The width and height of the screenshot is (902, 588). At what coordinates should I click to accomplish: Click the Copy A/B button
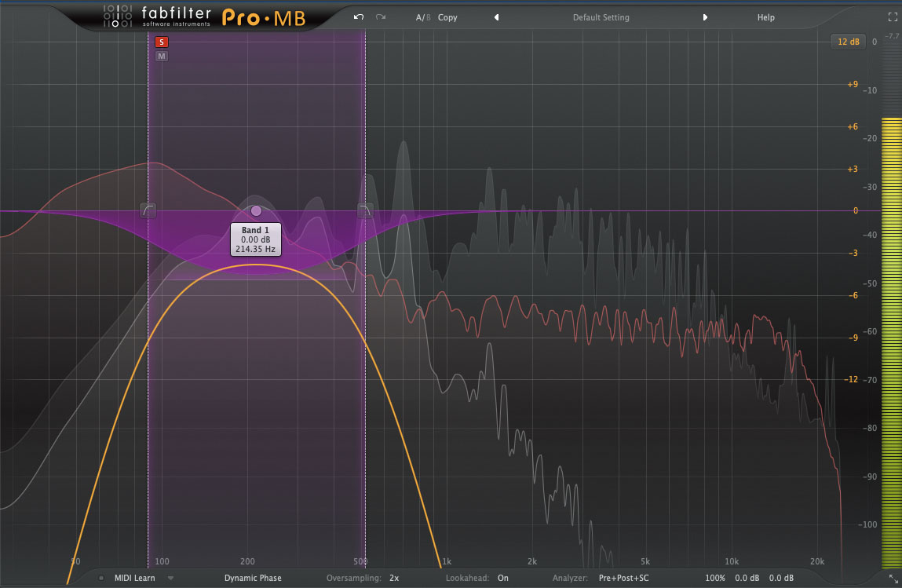point(447,17)
